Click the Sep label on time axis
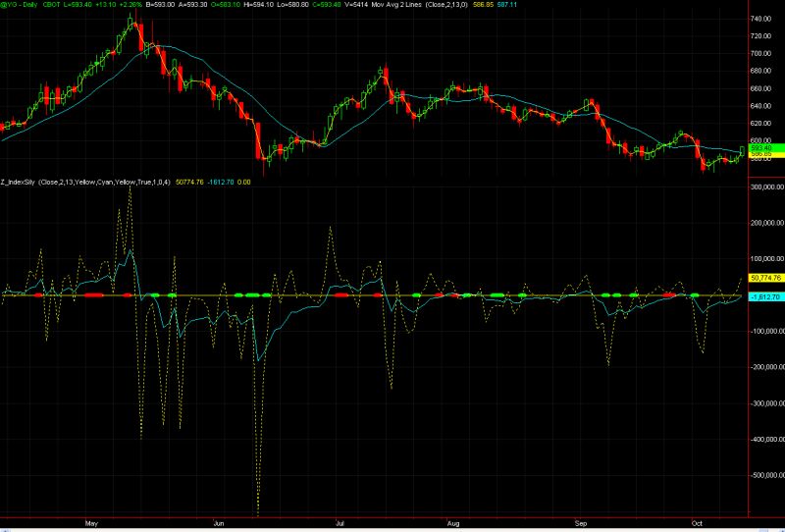 pos(581,523)
